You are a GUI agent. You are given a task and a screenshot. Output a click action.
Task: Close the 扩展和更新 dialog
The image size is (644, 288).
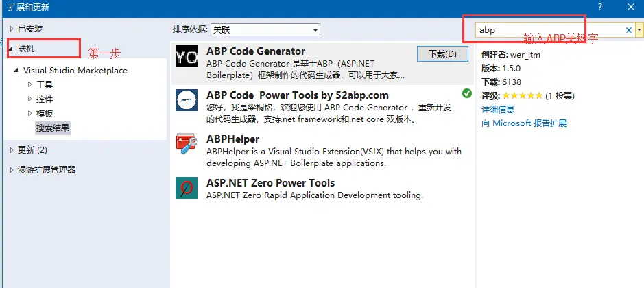click(x=631, y=7)
